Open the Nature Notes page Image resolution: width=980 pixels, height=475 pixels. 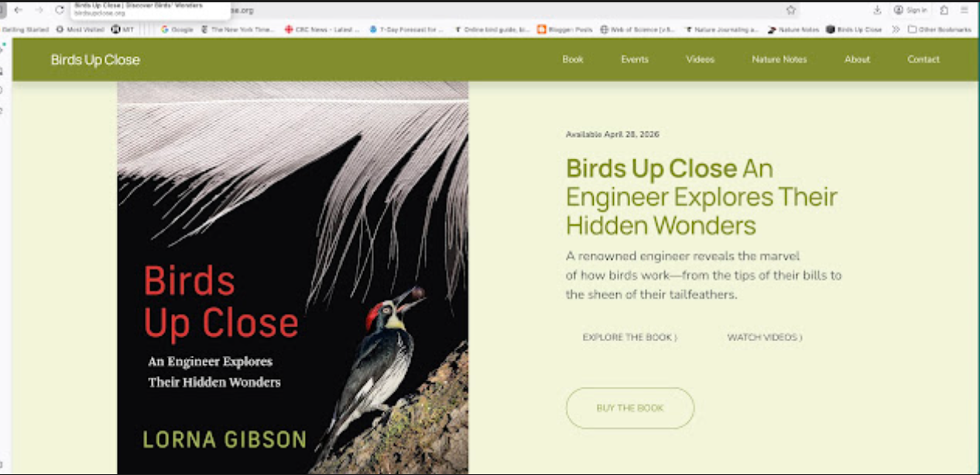tap(779, 60)
